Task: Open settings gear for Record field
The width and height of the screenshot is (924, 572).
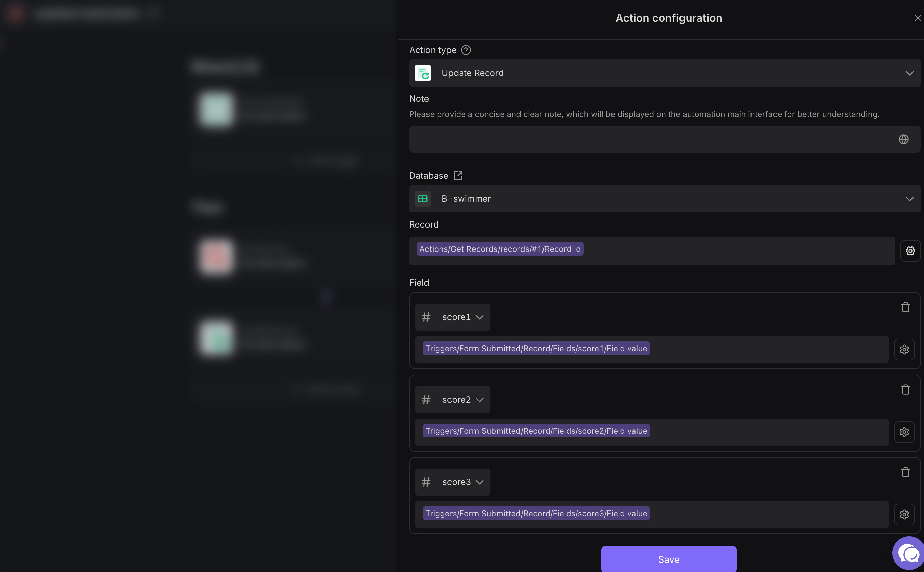Action: (x=910, y=251)
